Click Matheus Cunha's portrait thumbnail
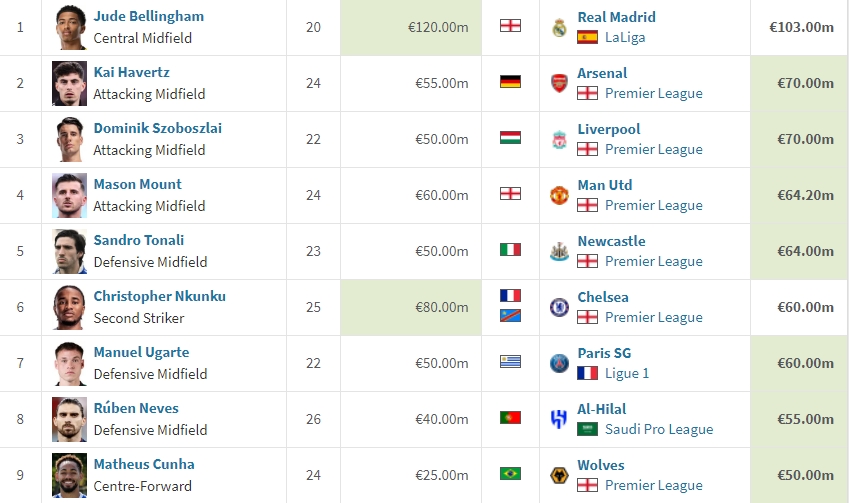 (69, 475)
